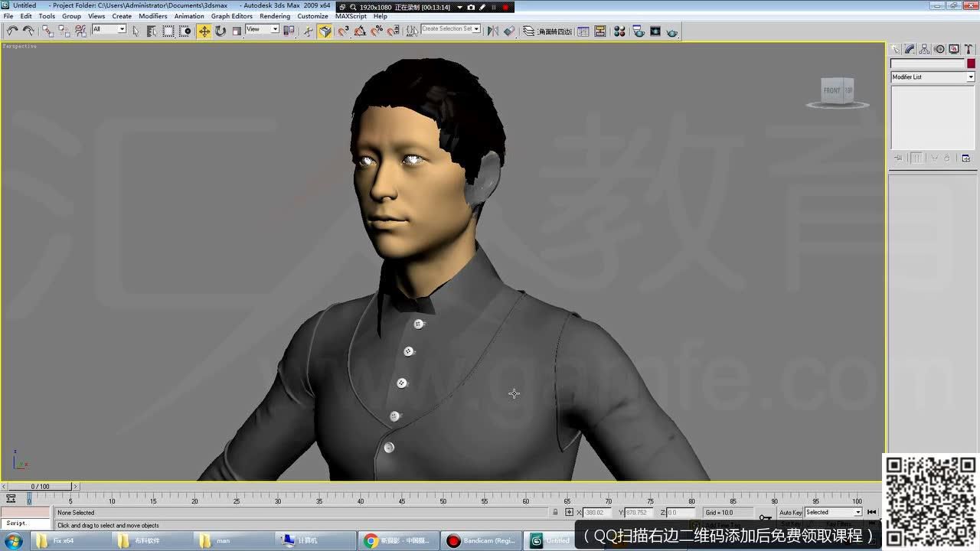Screen dimensions: 980x551
Task: Open the Modifiers menu
Action: pyautogui.click(x=153, y=16)
